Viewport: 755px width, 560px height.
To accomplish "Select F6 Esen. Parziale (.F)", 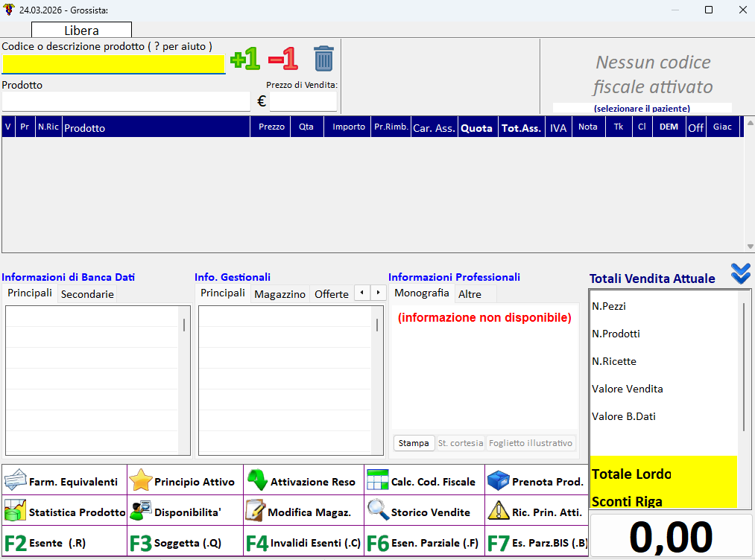I will [x=424, y=541].
